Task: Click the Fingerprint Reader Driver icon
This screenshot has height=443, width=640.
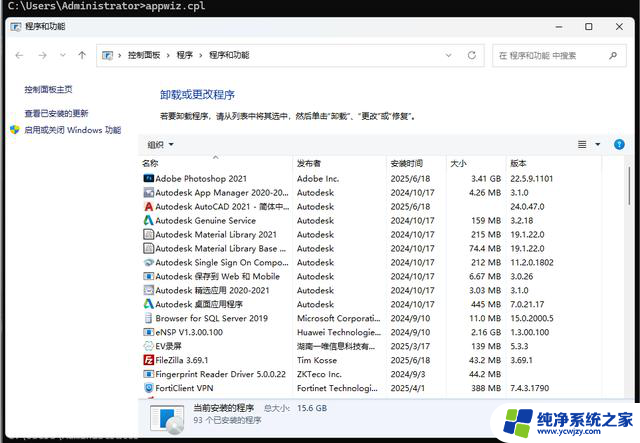Action: 149,374
